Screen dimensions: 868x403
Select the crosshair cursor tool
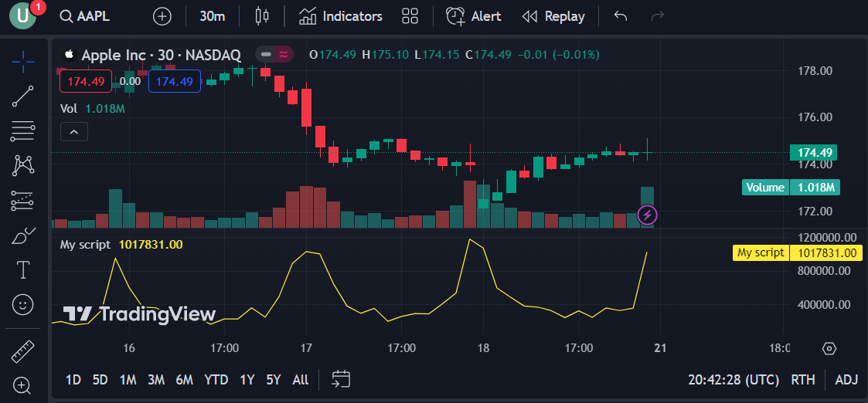click(x=23, y=61)
